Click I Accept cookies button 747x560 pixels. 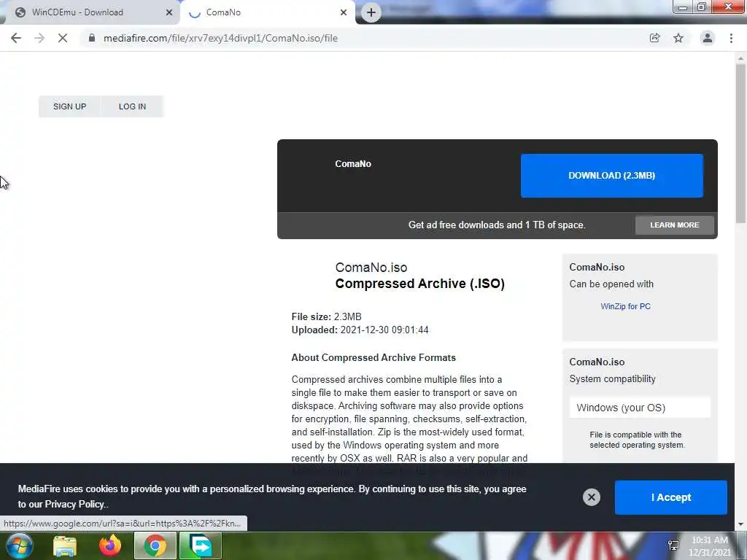click(x=671, y=497)
